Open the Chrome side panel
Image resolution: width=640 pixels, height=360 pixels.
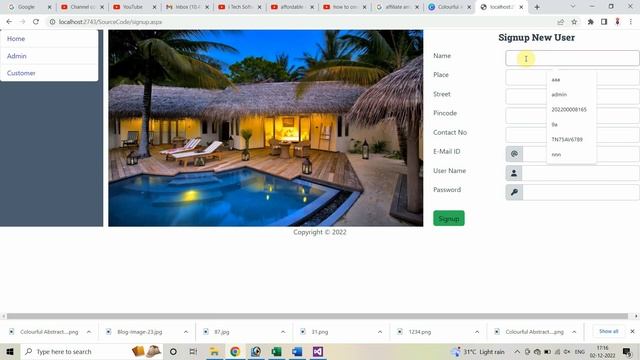point(604,22)
